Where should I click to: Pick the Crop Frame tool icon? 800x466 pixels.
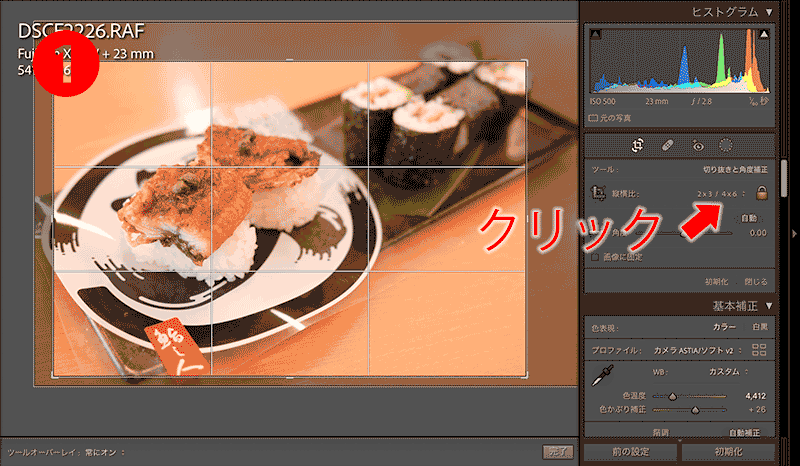(598, 193)
